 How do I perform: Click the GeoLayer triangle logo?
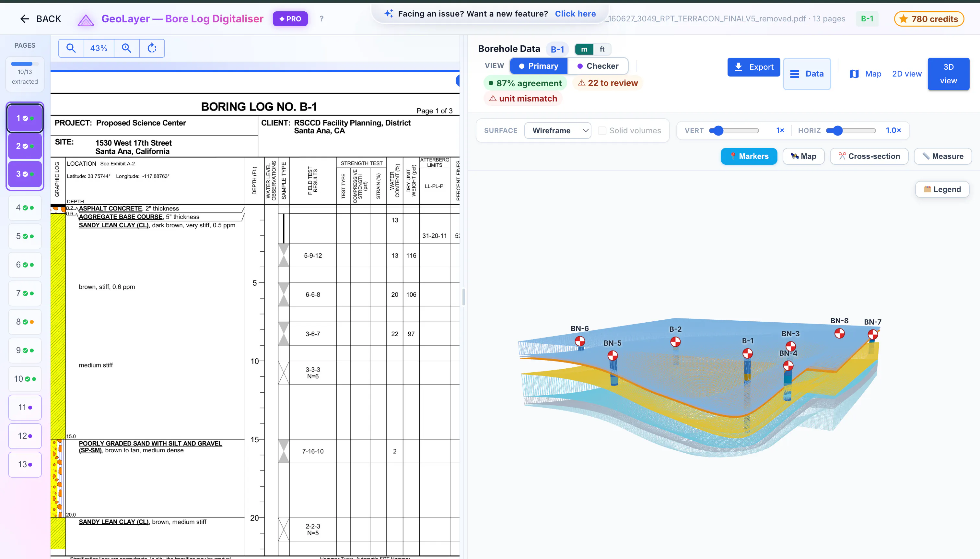(86, 19)
